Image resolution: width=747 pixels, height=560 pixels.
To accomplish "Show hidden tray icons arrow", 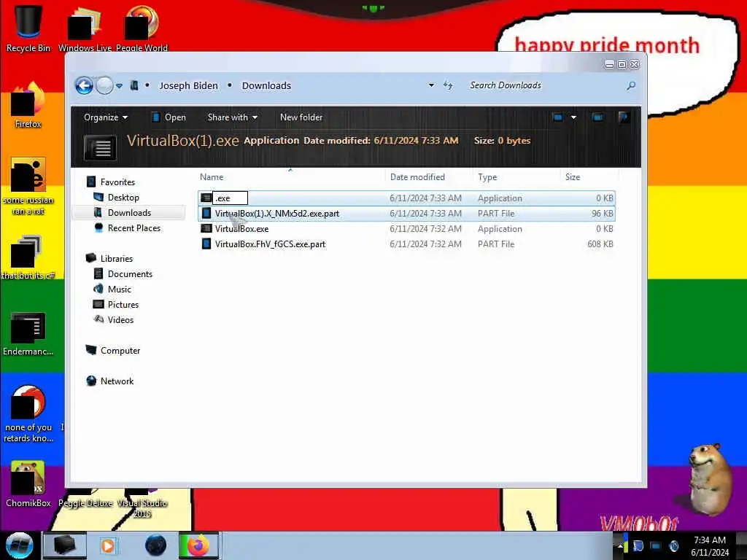I will point(620,545).
